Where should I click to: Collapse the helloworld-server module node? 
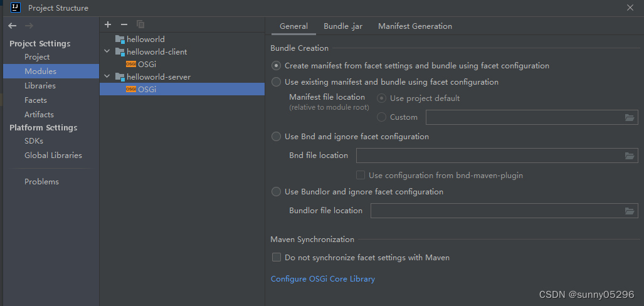tap(107, 76)
